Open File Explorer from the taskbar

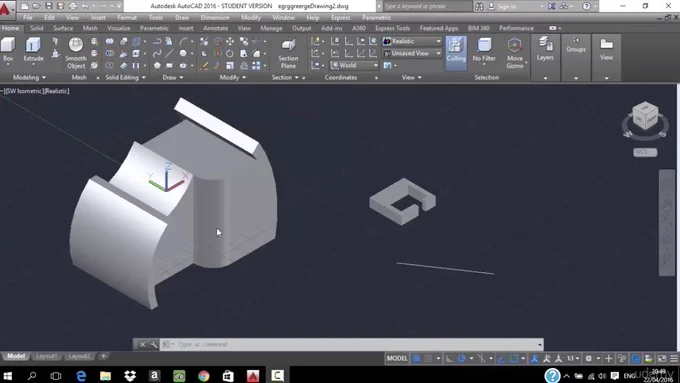pos(105,376)
